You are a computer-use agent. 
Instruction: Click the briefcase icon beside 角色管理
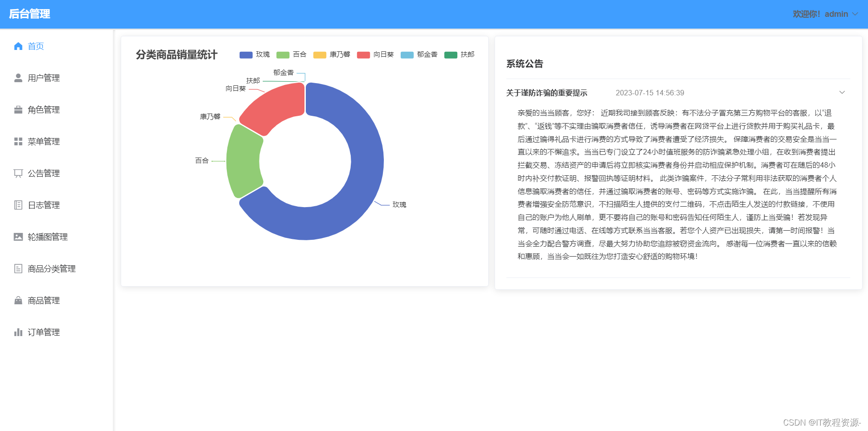tap(18, 110)
